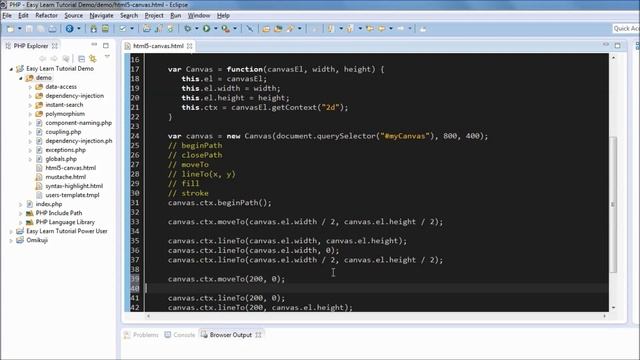Click the Quick Access field
This screenshot has height=360, width=640.
(x=626, y=28)
